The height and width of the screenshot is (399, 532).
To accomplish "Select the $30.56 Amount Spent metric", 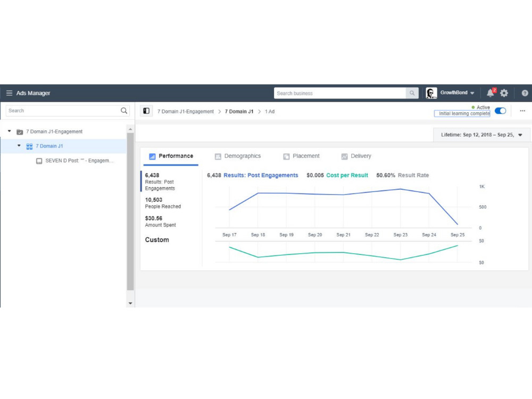I will 161,221.
